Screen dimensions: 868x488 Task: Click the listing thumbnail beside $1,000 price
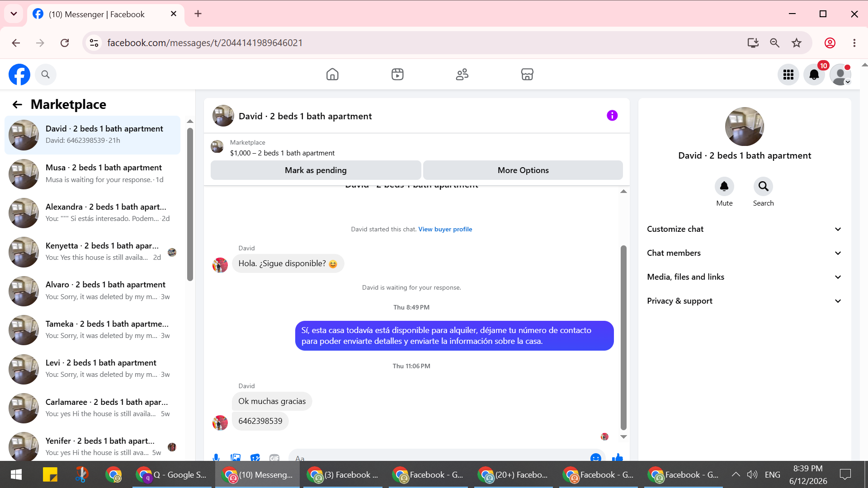click(x=217, y=146)
